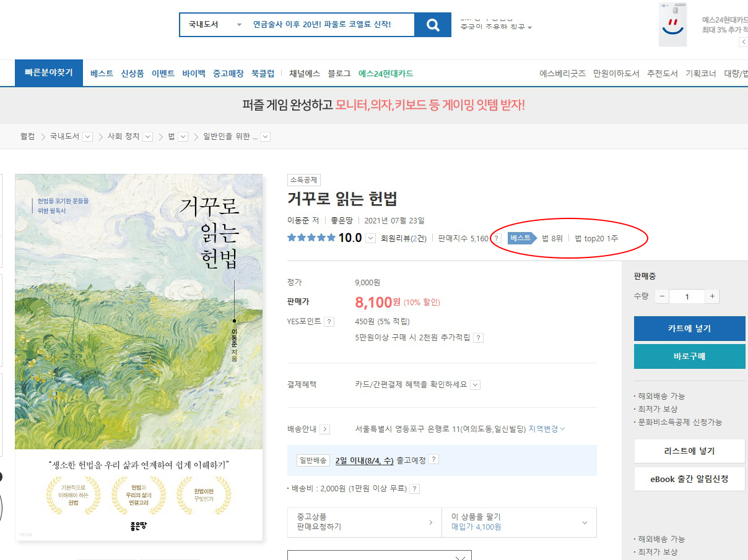Click the 소득공제 tag
Screen dimensions: 748x560
click(303, 180)
